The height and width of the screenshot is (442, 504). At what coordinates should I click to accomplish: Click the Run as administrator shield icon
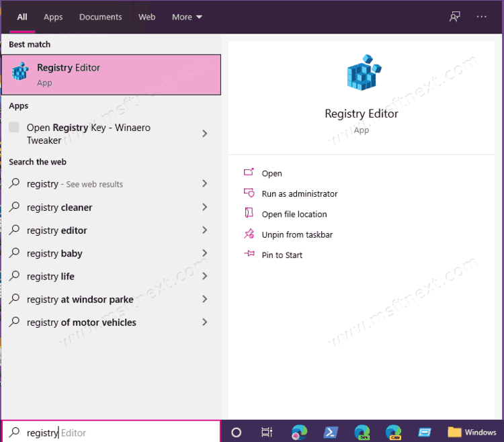(249, 193)
